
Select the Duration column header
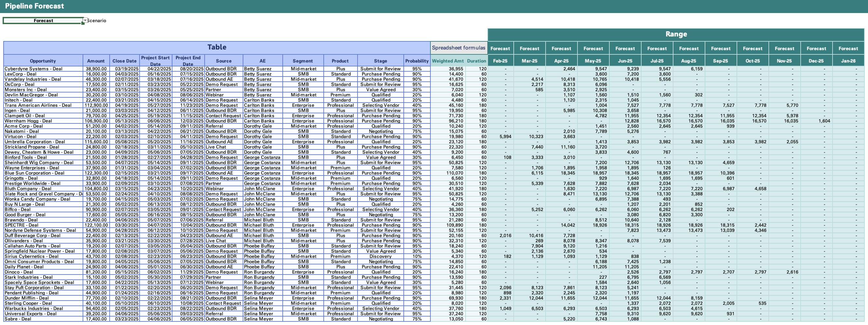coord(476,61)
